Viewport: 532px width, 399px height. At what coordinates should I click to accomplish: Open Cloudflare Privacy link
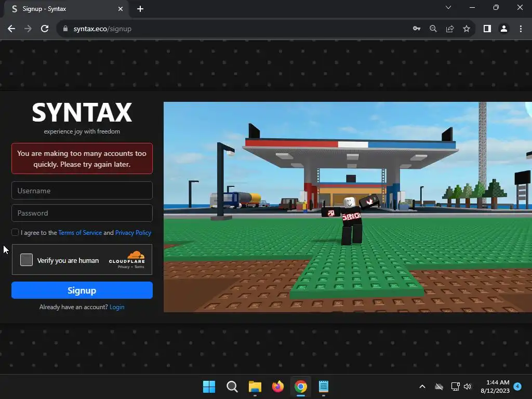[124, 267]
